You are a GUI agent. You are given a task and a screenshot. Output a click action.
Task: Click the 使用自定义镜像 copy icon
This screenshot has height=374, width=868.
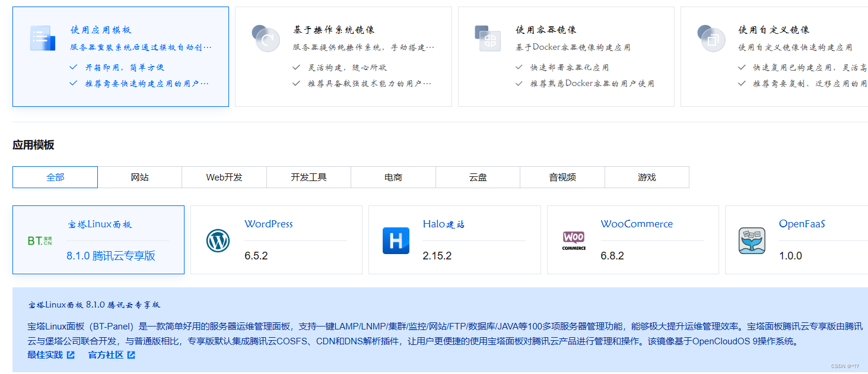pos(711,38)
